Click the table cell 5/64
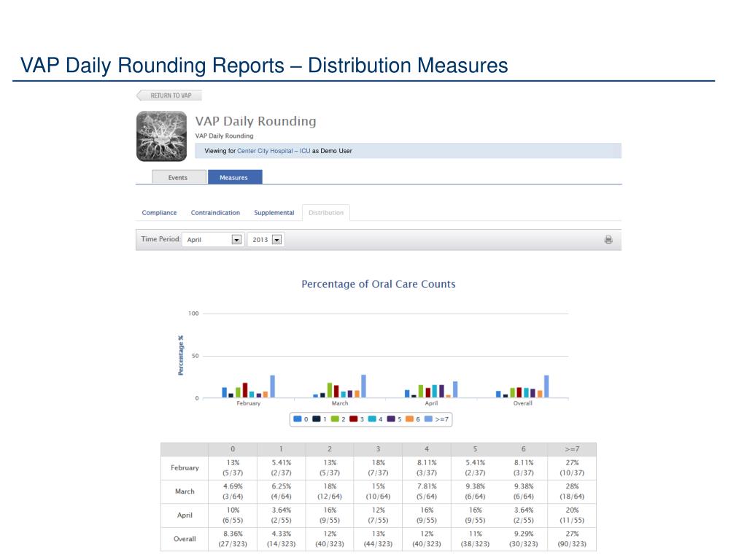 (426, 491)
